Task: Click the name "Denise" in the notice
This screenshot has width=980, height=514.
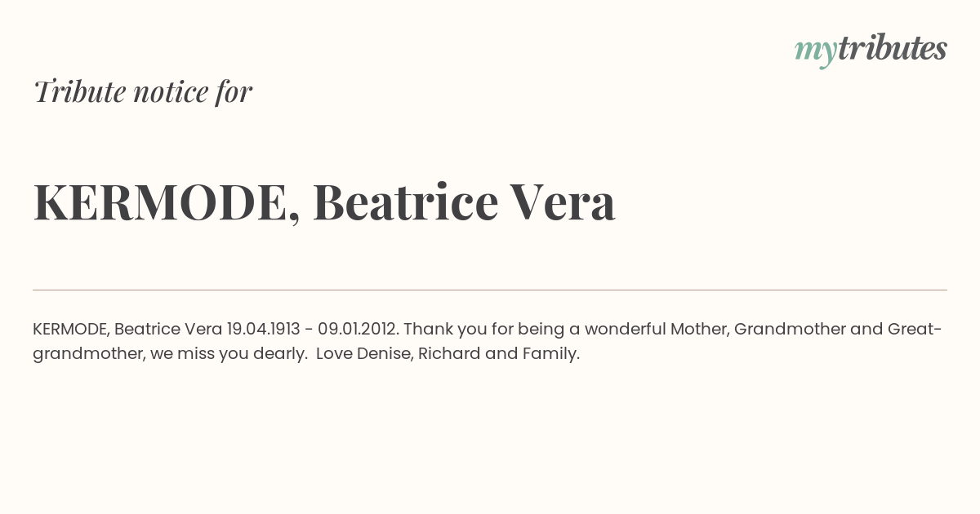Action: [x=384, y=354]
